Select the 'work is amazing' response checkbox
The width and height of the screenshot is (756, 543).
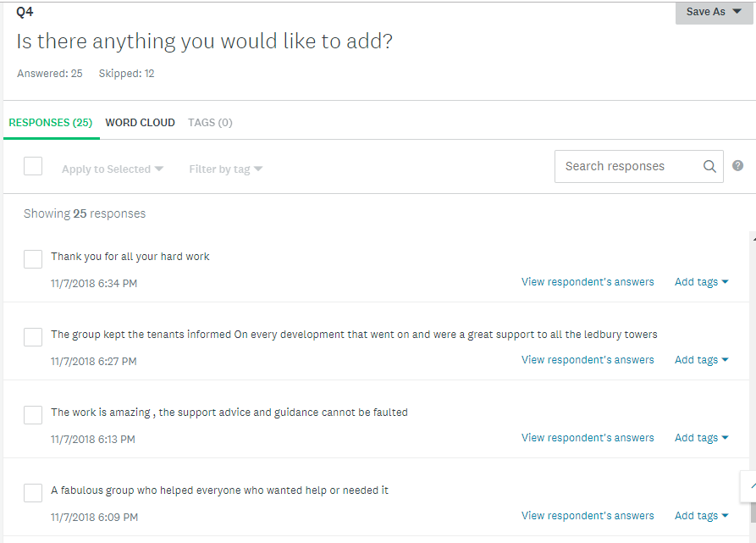point(33,415)
